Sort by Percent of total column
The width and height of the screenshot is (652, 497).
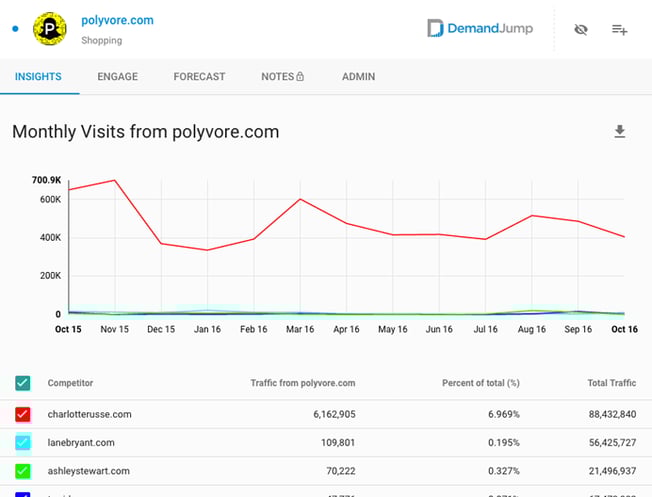481,383
